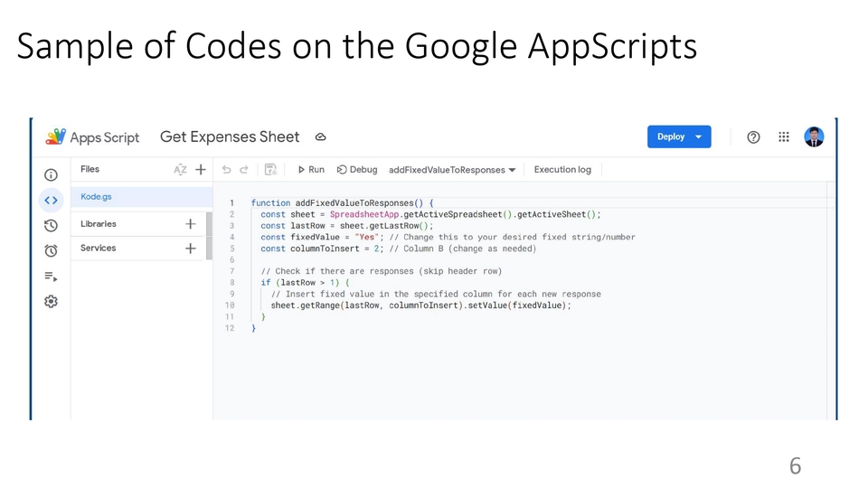The image size is (868, 488).
Task: Click the Undo arrow in toolbar
Action: 226,169
